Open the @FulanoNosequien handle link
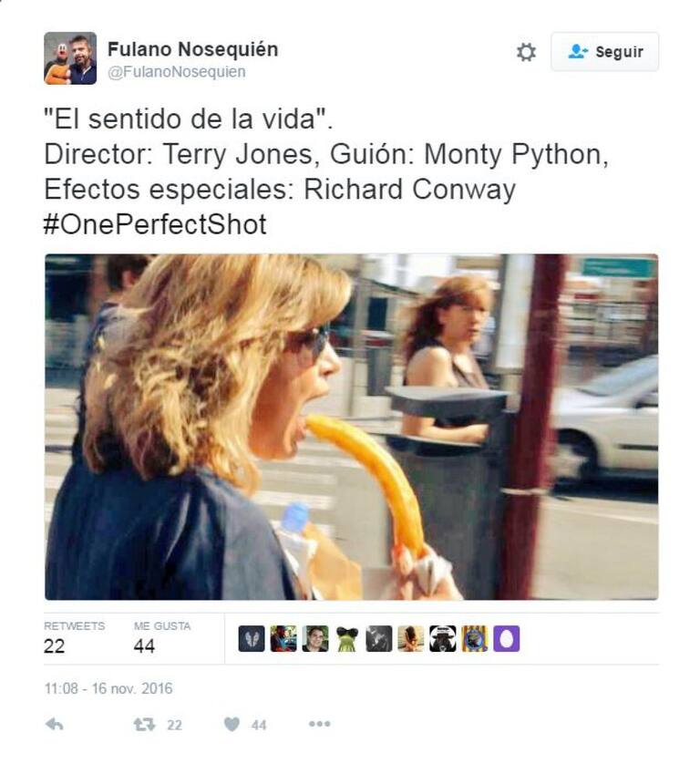 click(x=177, y=72)
